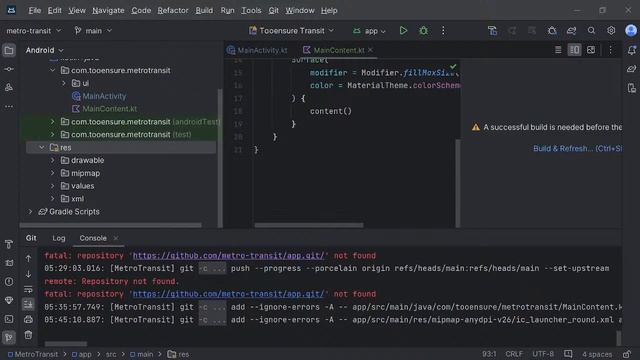Image resolution: width=640 pixels, height=360 pixels.
Task: Start debugging the app
Action: point(423,31)
